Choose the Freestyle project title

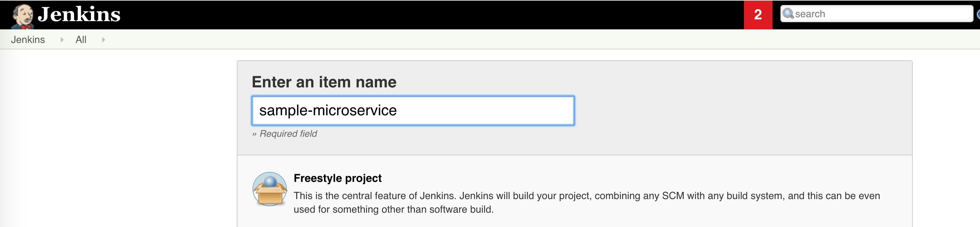pos(337,178)
